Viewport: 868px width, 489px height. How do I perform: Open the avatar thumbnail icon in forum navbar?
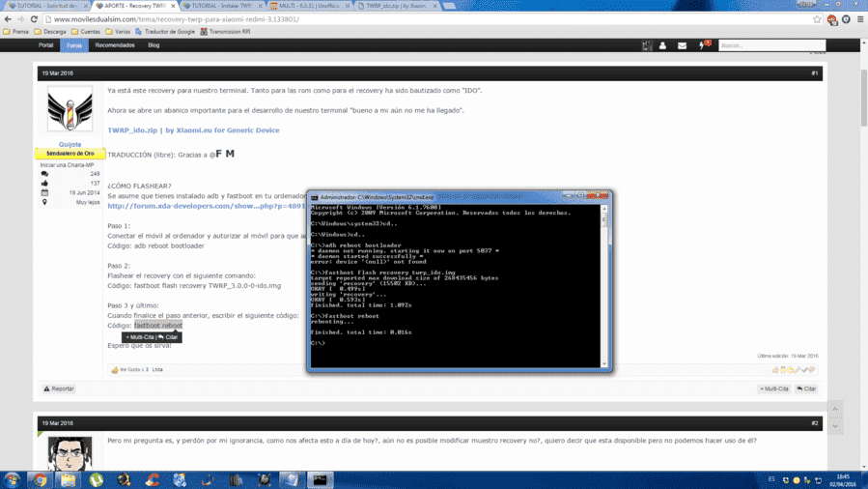(647, 45)
